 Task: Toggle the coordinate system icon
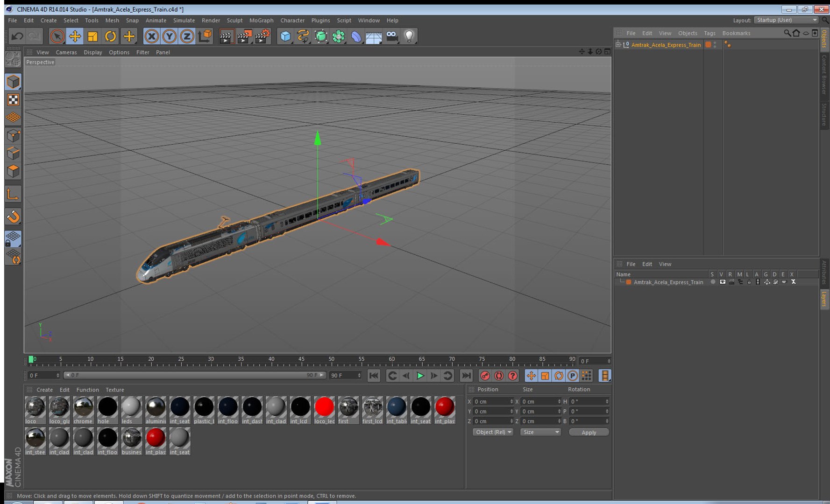[205, 36]
